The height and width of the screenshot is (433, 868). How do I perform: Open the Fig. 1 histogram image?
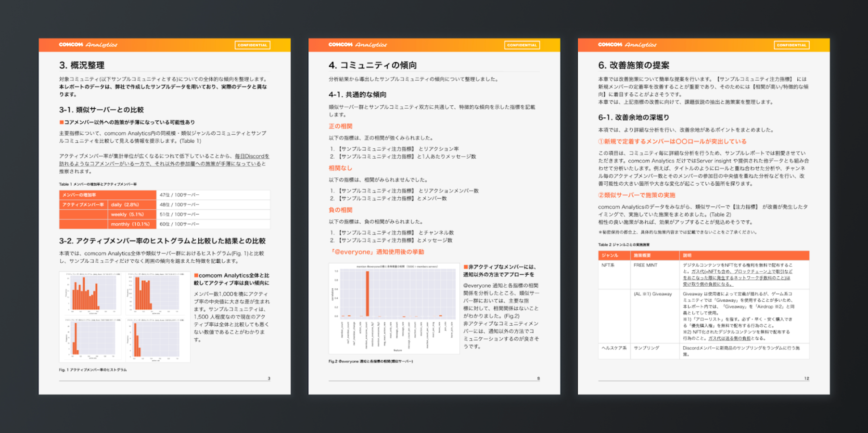(125, 317)
